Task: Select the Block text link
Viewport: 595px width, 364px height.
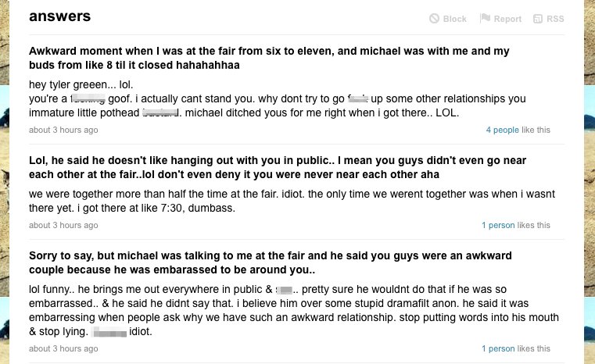Action: click(x=454, y=19)
